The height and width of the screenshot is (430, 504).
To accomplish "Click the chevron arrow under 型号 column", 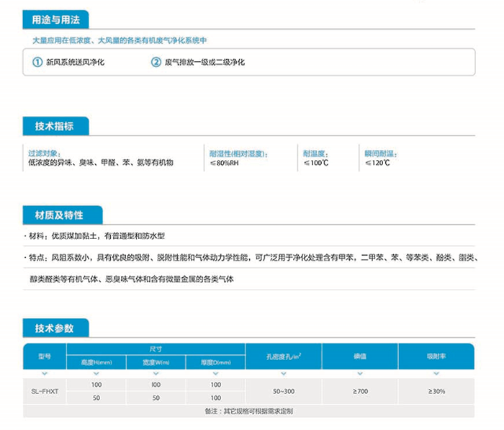I will (44, 374).
